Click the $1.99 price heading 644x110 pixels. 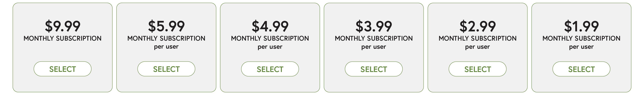click(x=581, y=26)
